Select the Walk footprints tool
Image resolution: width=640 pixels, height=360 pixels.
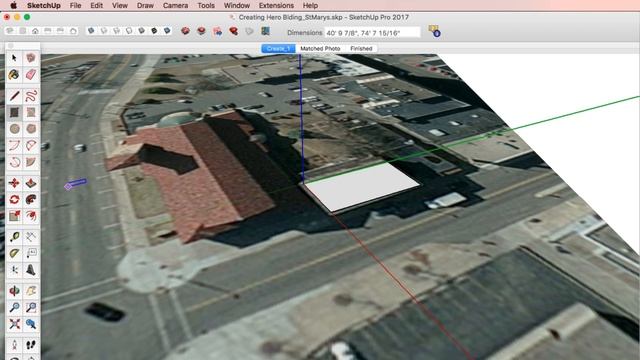click(x=31, y=345)
